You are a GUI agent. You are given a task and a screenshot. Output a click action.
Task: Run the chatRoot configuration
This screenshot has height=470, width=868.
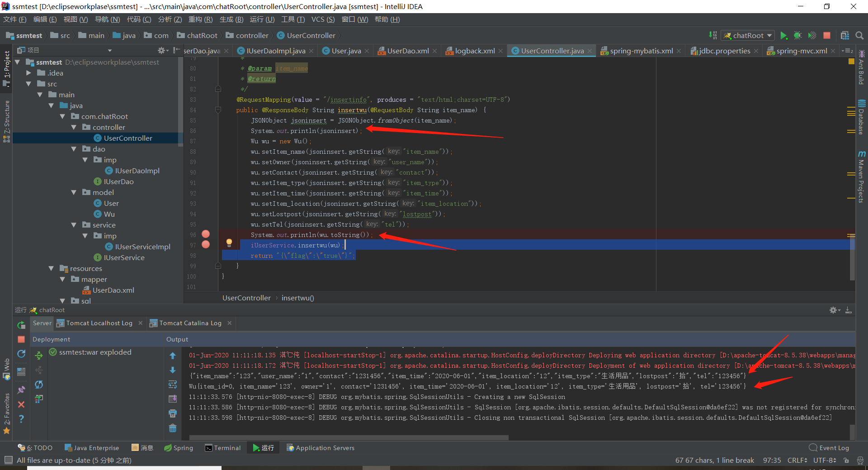click(x=784, y=35)
